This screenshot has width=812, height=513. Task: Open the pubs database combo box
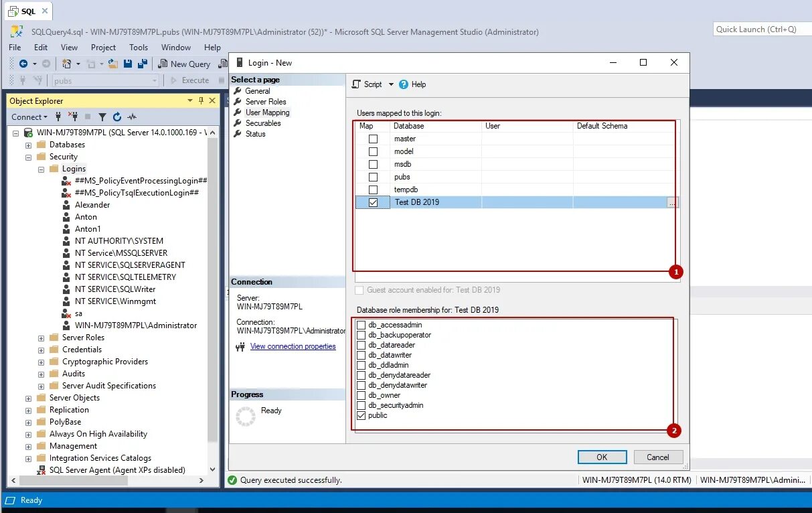click(105, 81)
